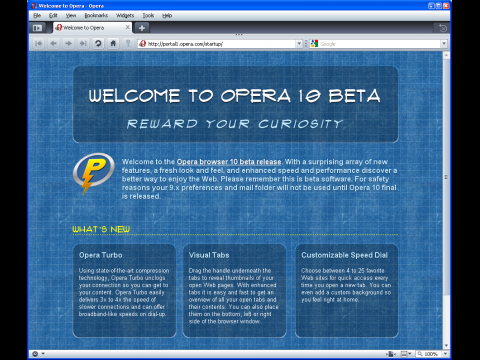Expand the address bar history dropdown

[299, 44]
